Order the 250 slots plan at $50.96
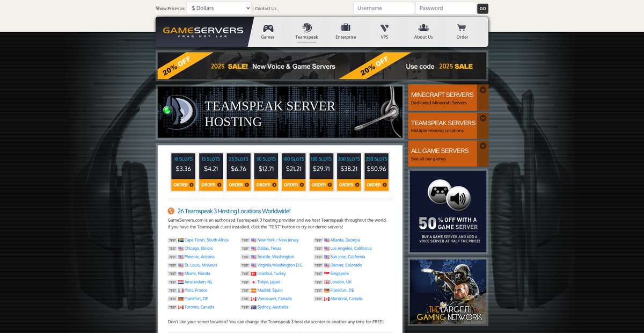The height and width of the screenshot is (333, 644). coord(376,185)
